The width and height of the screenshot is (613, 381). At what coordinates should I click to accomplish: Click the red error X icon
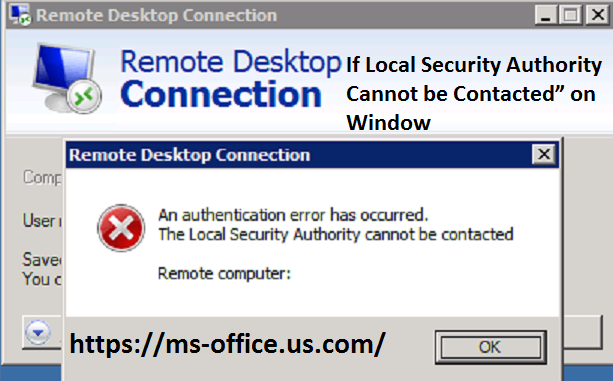121,228
